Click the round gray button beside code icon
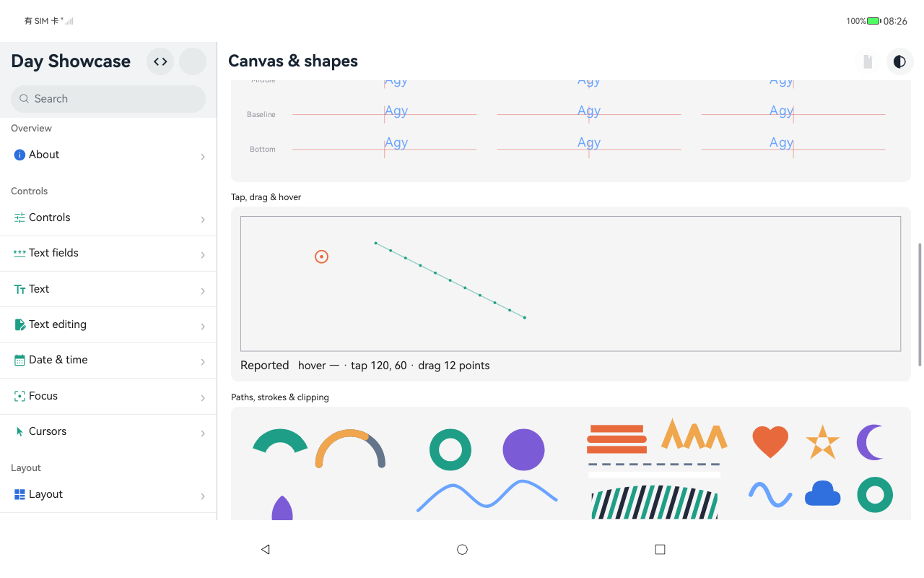This screenshot has width=924, height=578. 193,61
